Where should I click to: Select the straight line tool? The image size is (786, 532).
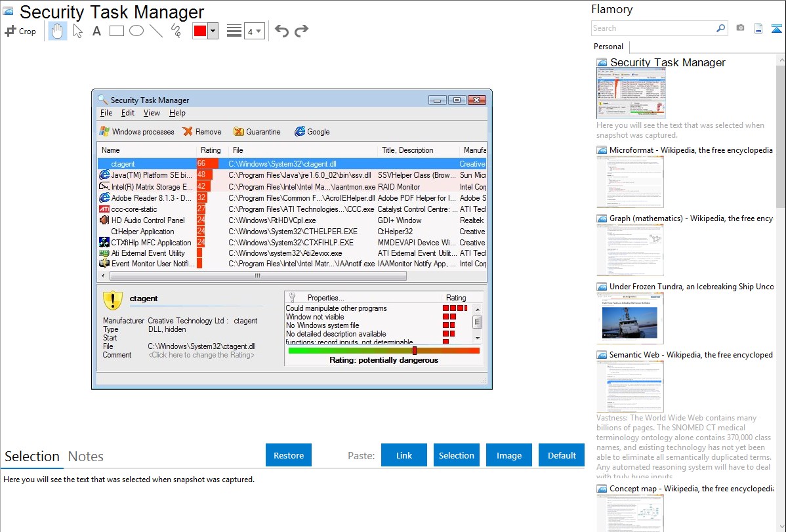click(156, 31)
